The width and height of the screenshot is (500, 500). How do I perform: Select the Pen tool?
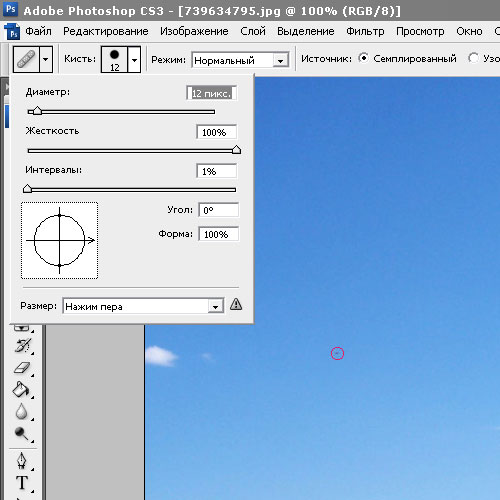pyautogui.click(x=22, y=461)
